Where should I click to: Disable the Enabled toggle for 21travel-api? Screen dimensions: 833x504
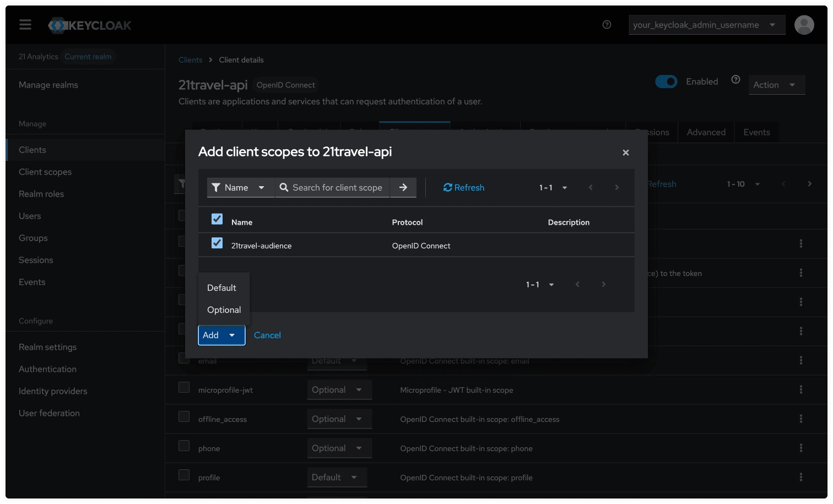click(666, 81)
